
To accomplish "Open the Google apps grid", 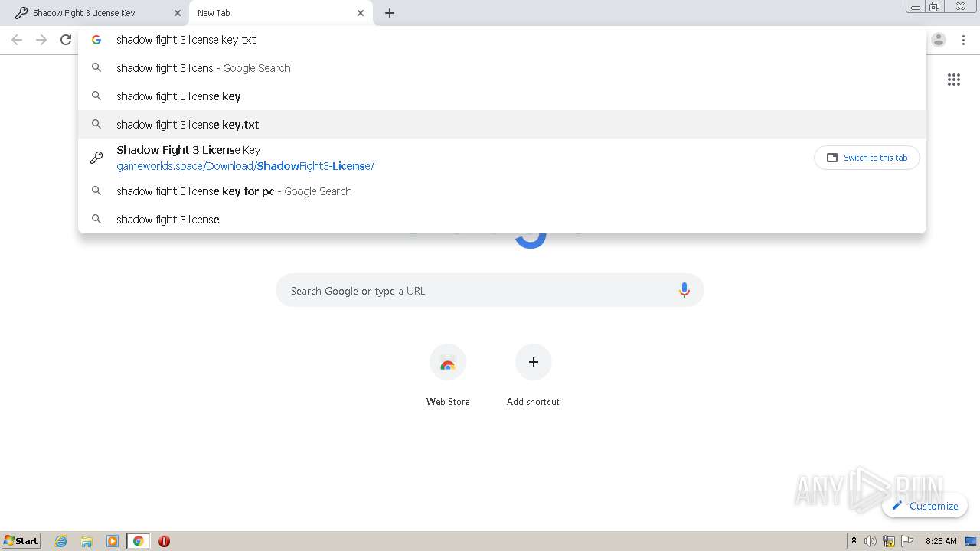I will point(954,80).
